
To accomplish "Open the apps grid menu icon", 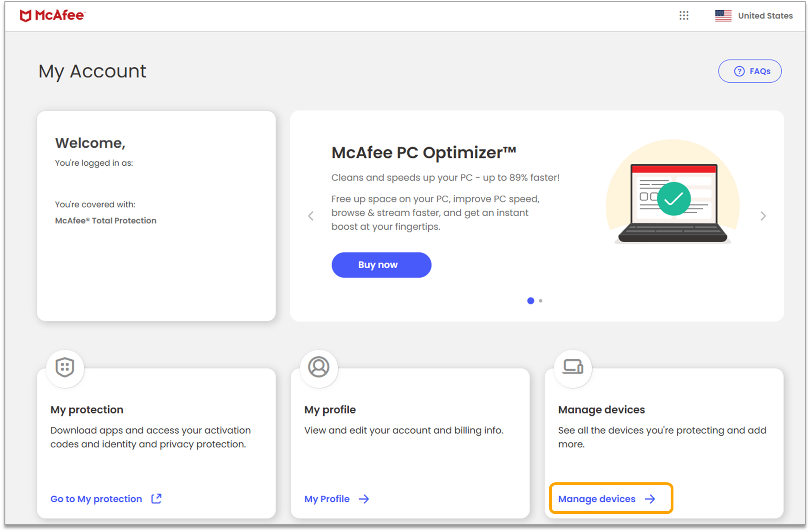I will point(684,16).
